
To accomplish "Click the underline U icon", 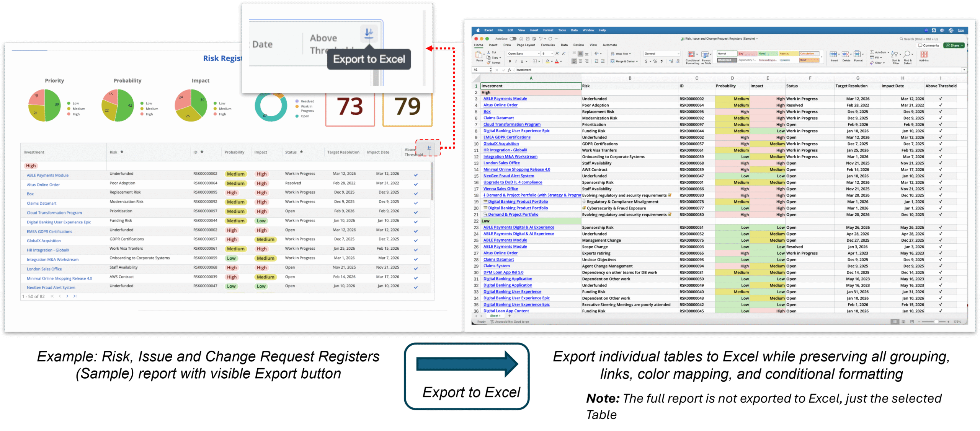I will [522, 61].
